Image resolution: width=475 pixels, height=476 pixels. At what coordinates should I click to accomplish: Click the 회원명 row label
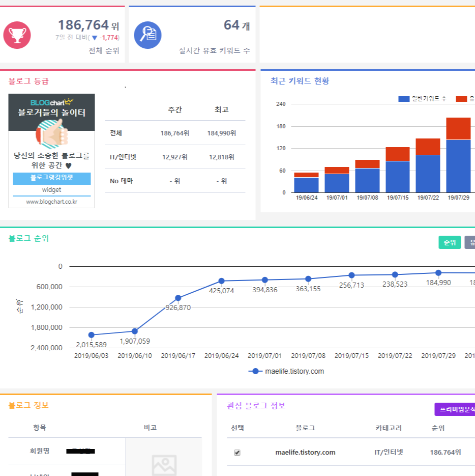coord(40,451)
